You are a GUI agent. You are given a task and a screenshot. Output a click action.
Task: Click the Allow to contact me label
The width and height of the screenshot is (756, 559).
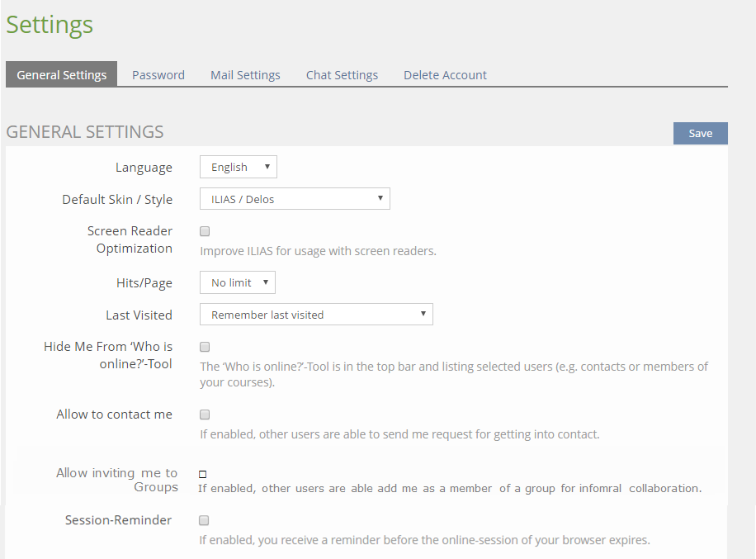coord(114,415)
